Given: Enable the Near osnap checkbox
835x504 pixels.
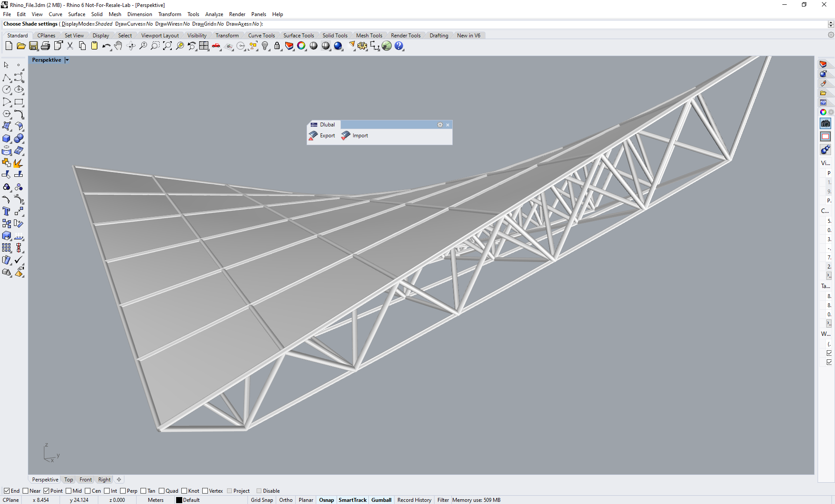Looking at the screenshot, I should tap(26, 491).
